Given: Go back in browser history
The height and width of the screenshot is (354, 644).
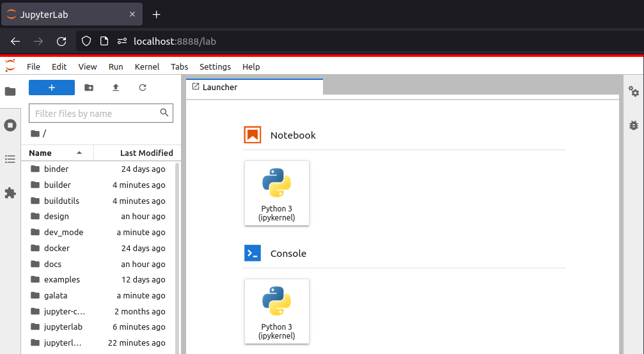Looking at the screenshot, I should point(15,42).
